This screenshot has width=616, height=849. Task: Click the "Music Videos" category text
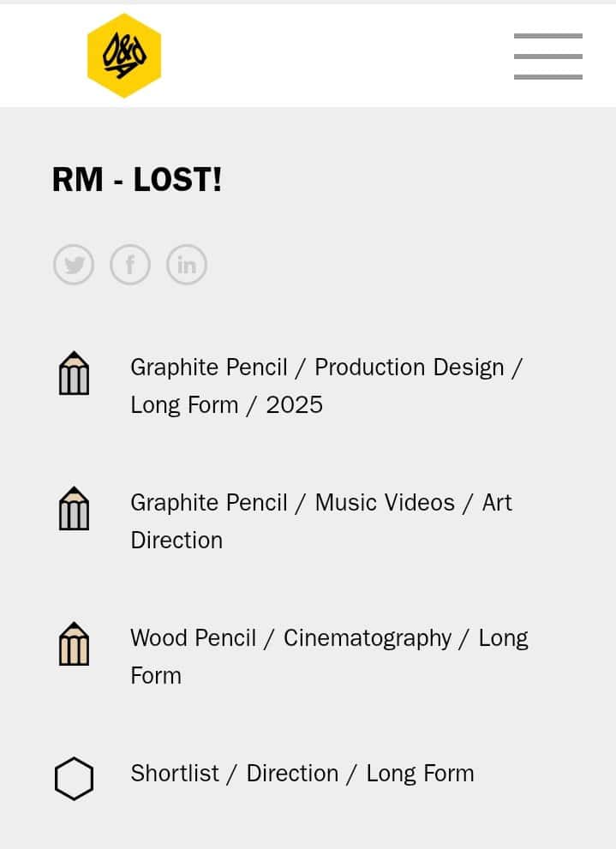385,503
